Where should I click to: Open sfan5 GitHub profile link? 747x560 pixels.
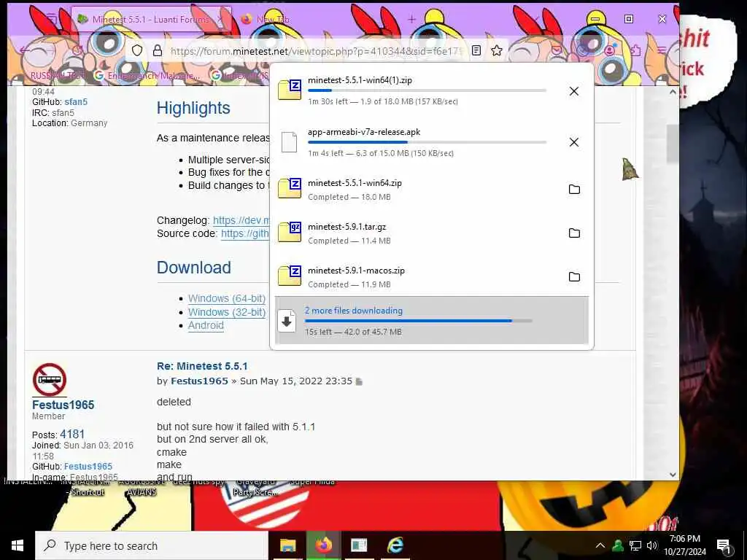[76, 102]
